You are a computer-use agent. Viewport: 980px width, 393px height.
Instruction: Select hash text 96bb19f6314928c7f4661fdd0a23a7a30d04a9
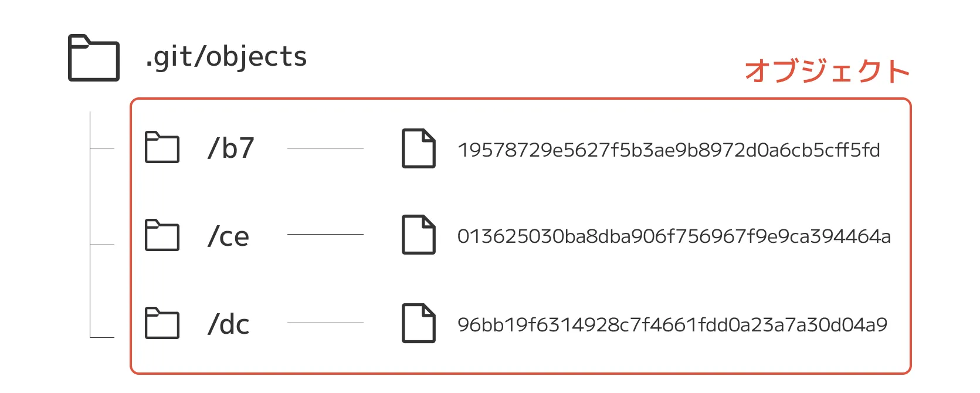672,324
